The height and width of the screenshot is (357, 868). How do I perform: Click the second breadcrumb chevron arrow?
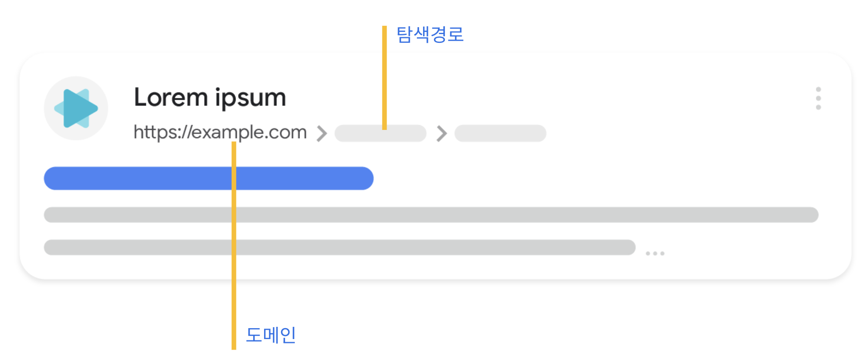[x=441, y=133]
